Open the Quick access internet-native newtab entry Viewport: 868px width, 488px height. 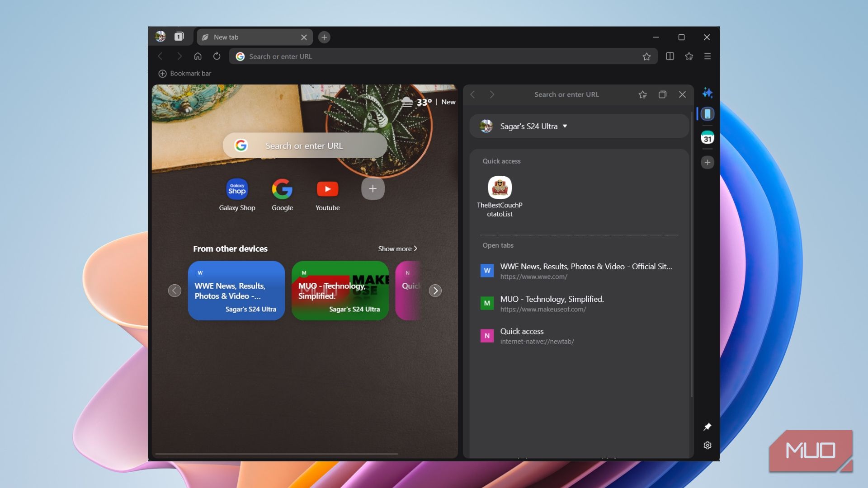coord(579,336)
